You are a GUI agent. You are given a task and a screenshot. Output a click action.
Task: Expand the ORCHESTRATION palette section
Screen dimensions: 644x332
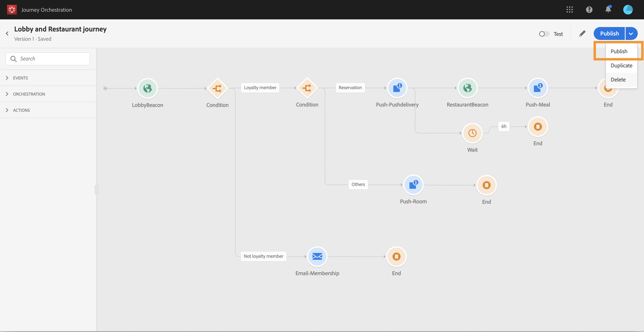tap(29, 94)
